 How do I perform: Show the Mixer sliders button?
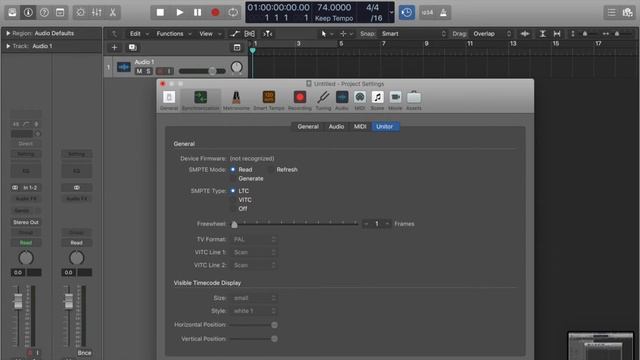point(97,12)
